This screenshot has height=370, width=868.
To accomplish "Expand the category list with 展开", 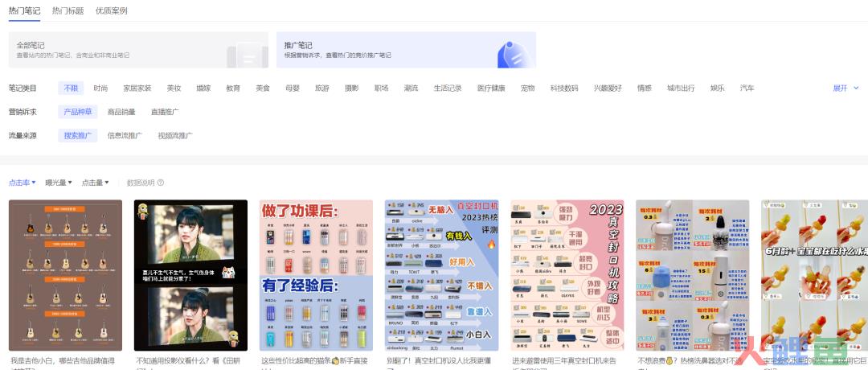I will coord(845,88).
